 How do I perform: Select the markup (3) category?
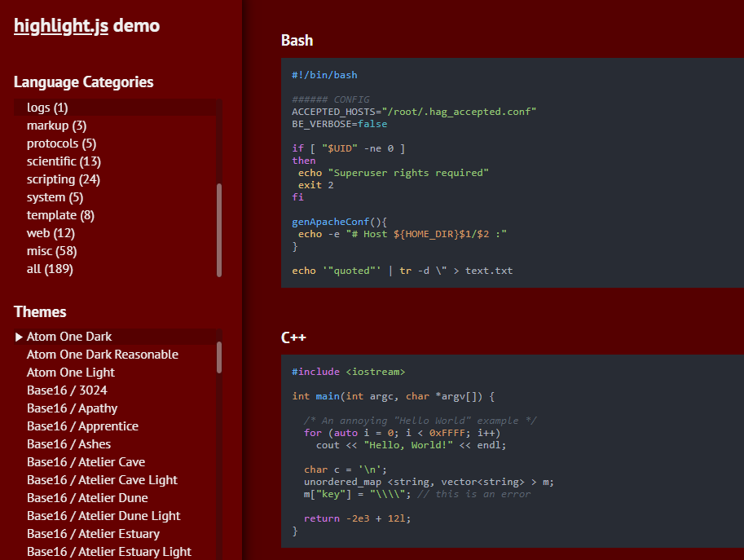tap(56, 126)
